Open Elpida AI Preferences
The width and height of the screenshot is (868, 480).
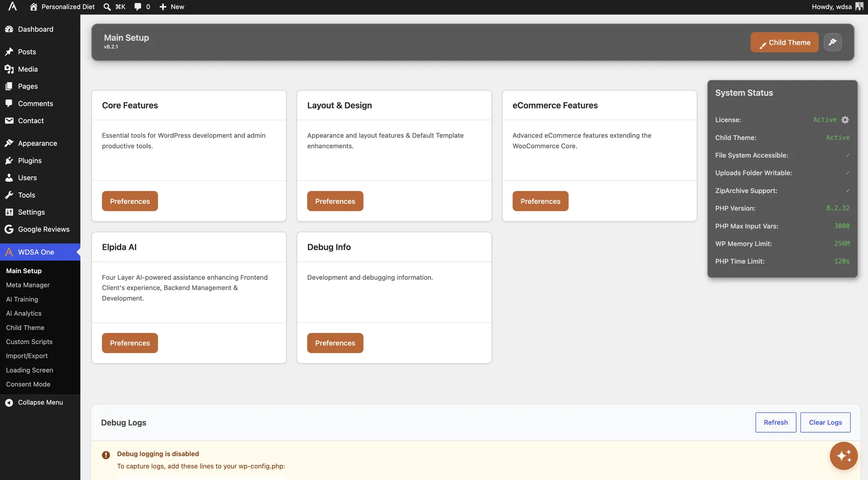[130, 343]
